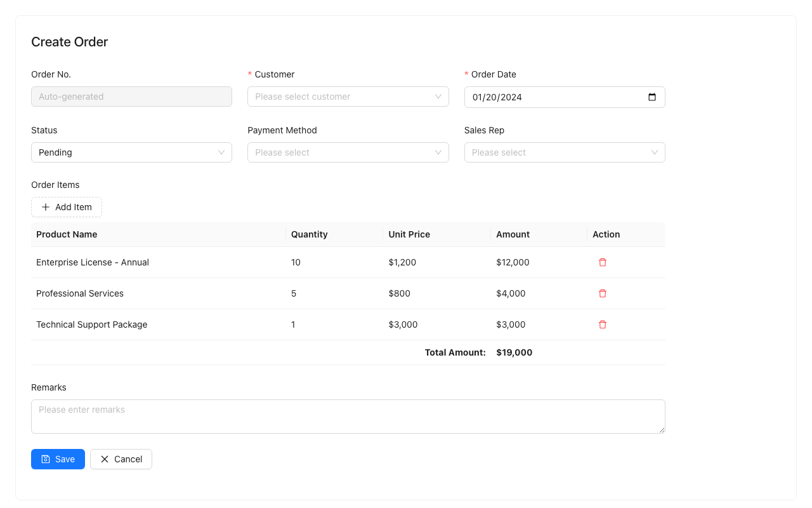Click the plus icon on Add Item

pyautogui.click(x=45, y=207)
